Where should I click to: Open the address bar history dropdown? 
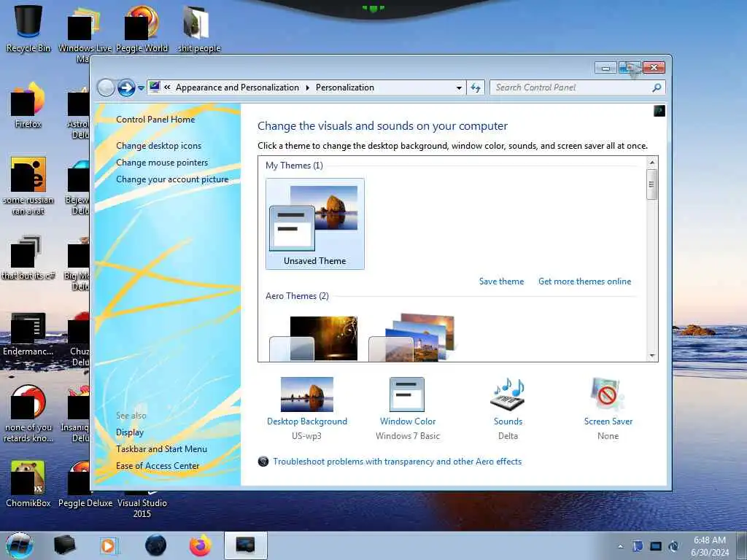(x=459, y=87)
